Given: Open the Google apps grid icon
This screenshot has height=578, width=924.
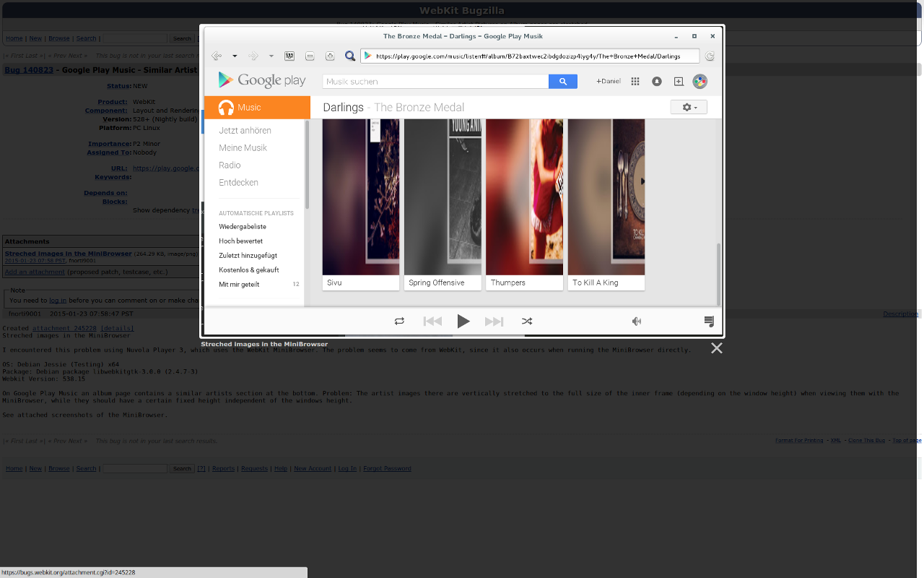Looking at the screenshot, I should tap(635, 82).
